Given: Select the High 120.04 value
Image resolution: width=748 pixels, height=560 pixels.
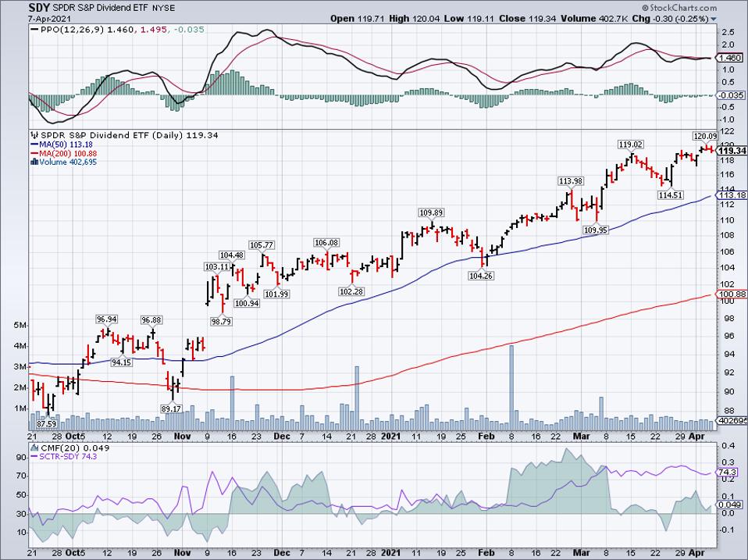Looking at the screenshot, I should tap(415, 19).
